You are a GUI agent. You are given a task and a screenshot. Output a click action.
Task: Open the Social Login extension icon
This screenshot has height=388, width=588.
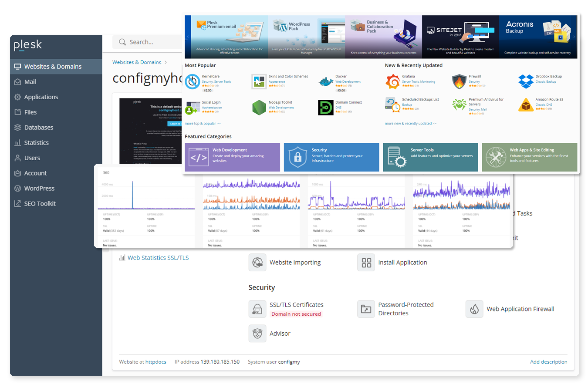(x=192, y=107)
